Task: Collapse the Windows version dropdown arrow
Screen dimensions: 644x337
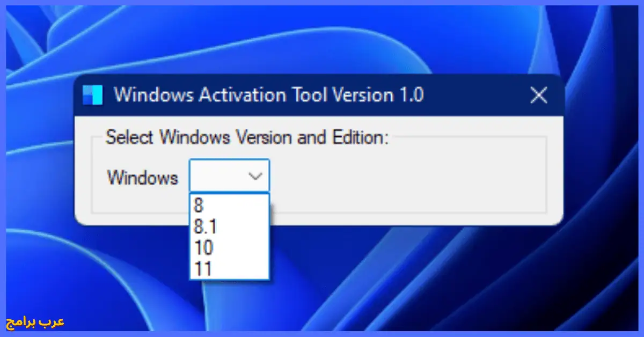Action: pyautogui.click(x=255, y=176)
